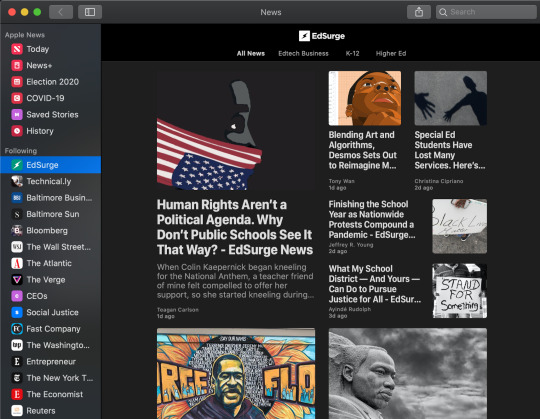This screenshot has height=419, width=540.
Task: Open the Entrepreneur channel icon
Action: 17,362
